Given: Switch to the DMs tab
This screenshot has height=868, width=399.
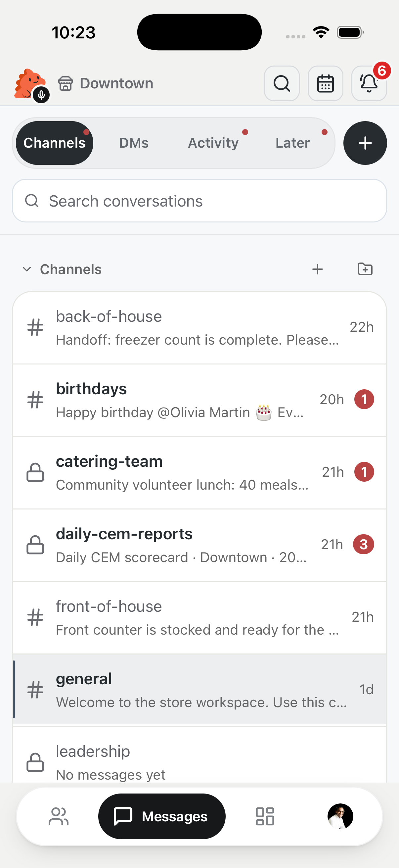Looking at the screenshot, I should (x=134, y=143).
